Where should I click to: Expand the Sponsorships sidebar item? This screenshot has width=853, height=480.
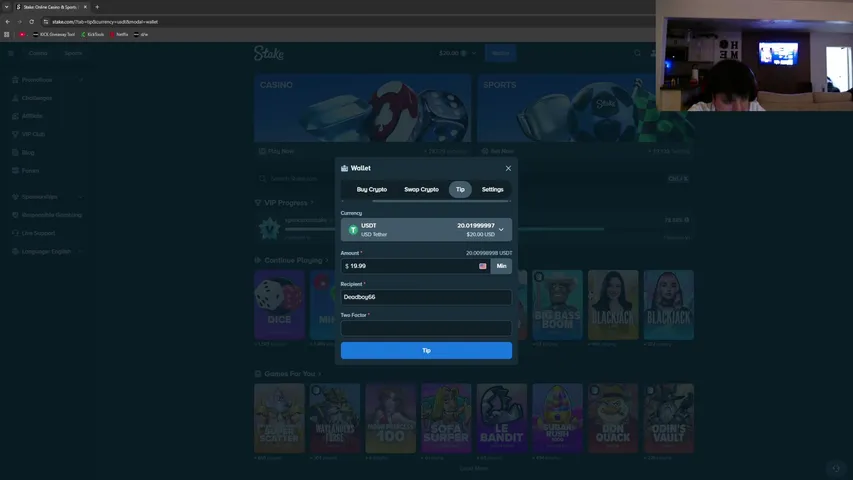(47, 197)
